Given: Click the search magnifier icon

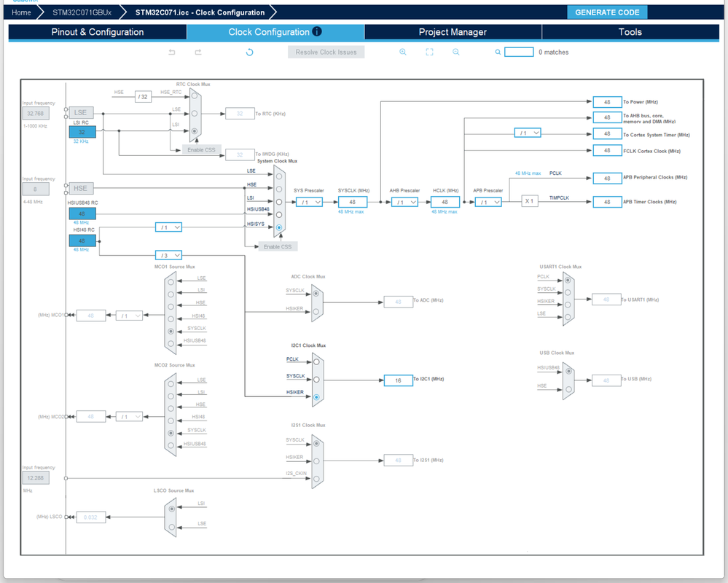Looking at the screenshot, I should 498,52.
